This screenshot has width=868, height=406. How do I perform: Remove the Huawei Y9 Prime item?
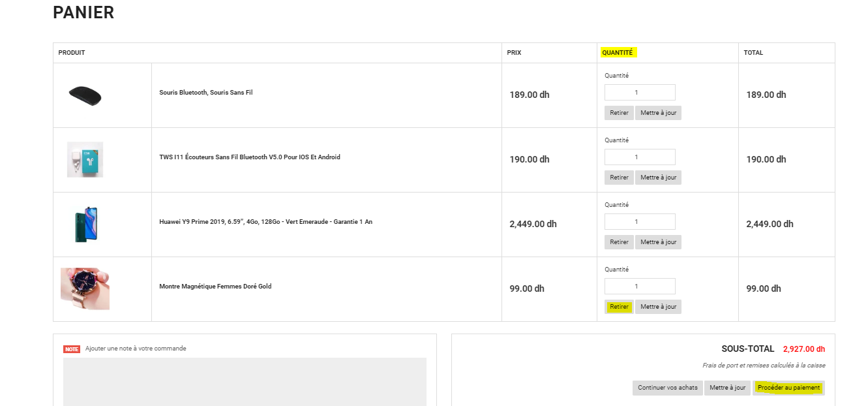(619, 242)
